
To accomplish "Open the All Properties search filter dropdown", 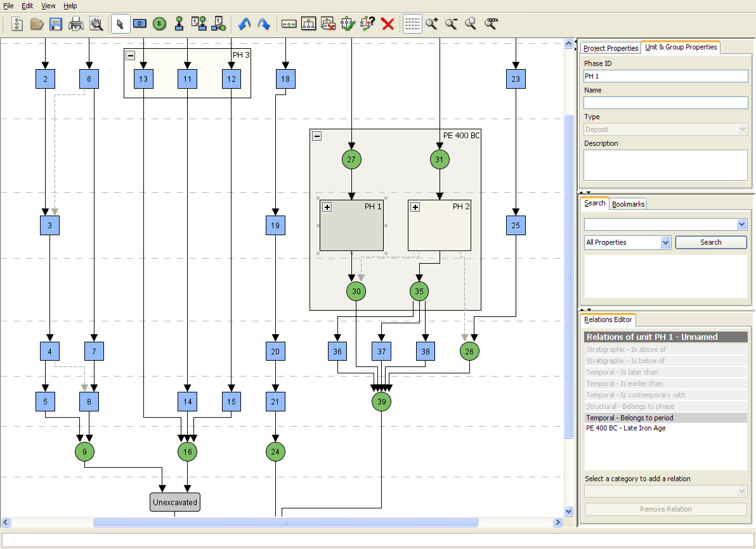I will tap(665, 242).
